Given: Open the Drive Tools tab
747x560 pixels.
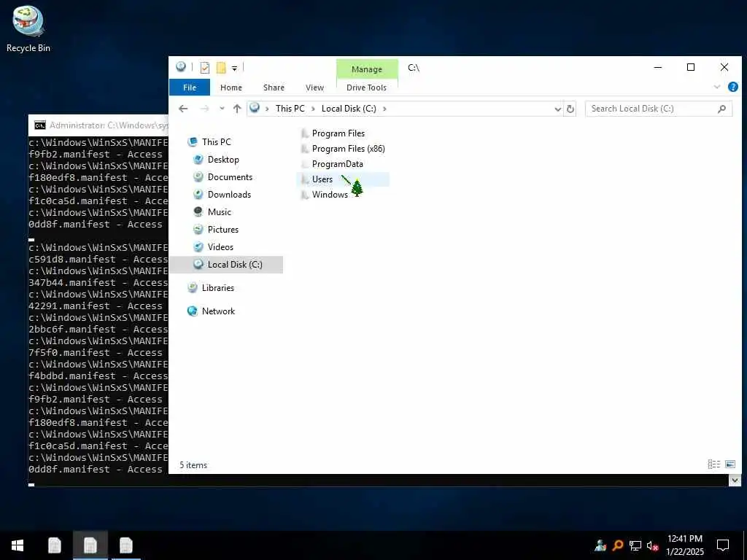Looking at the screenshot, I should (366, 87).
